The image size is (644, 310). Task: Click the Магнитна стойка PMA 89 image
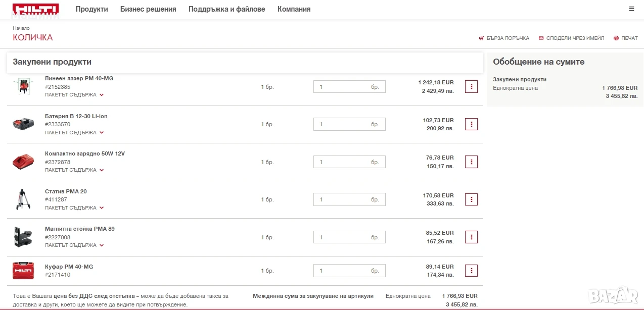click(x=23, y=237)
